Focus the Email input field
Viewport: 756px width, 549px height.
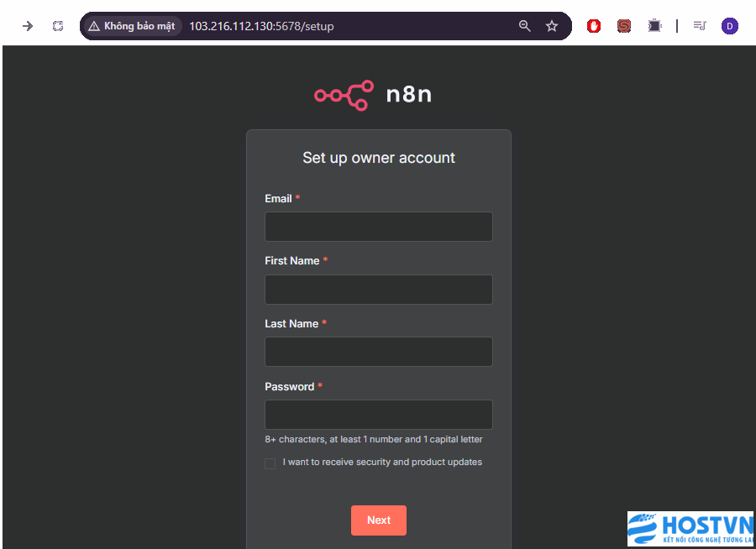point(379,227)
